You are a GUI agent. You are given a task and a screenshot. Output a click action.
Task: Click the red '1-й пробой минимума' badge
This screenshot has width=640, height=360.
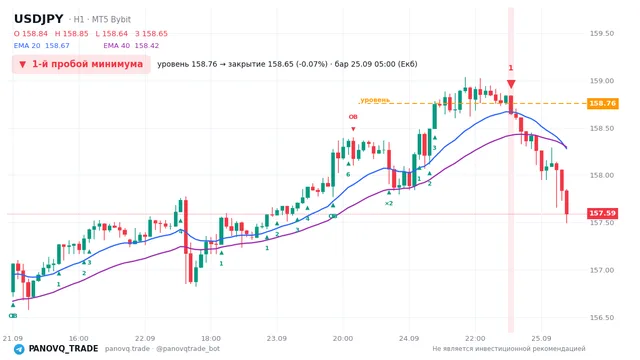tap(81, 64)
